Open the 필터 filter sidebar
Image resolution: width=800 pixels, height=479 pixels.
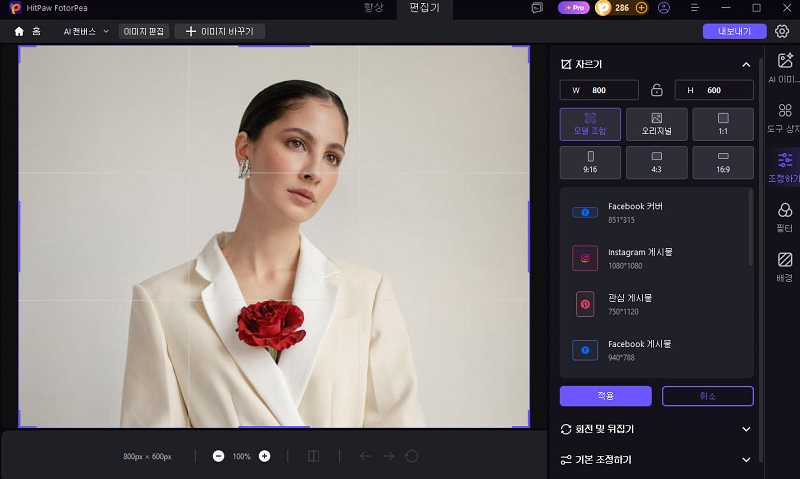tap(784, 217)
